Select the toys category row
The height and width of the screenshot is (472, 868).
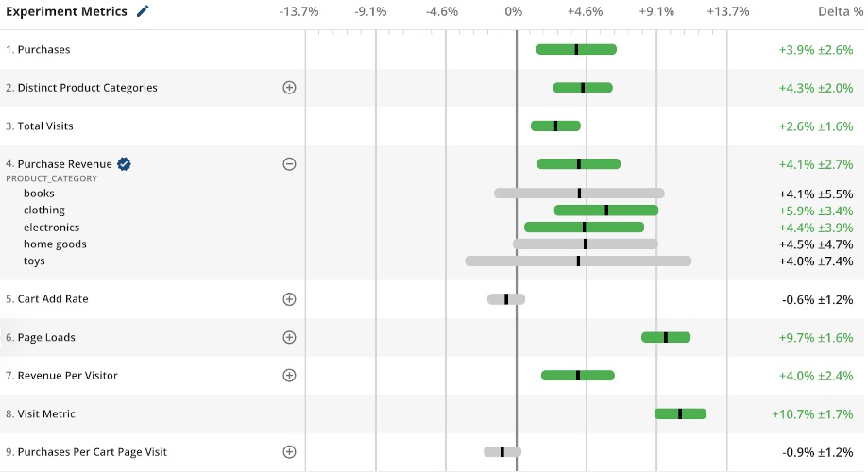pyautogui.click(x=35, y=261)
